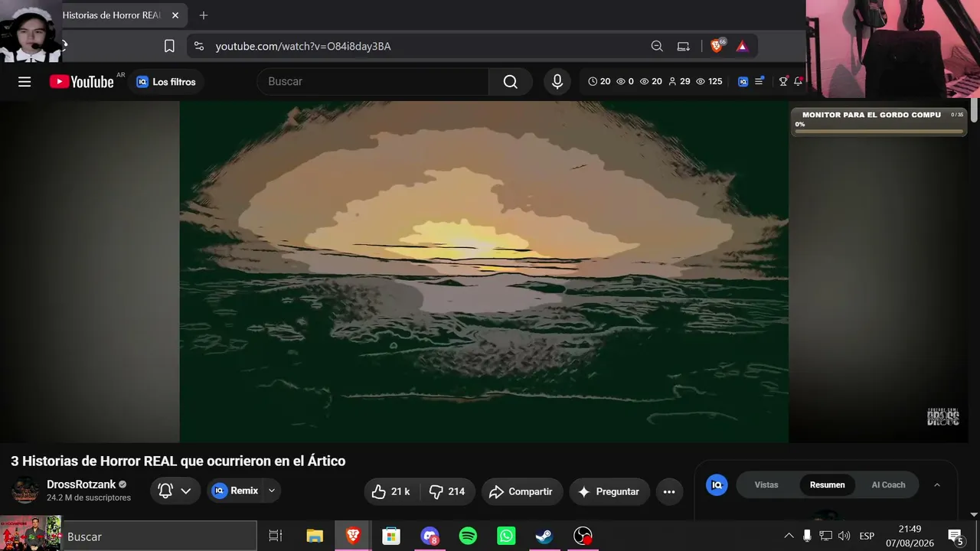Click the vidIQ eye stat showing 125
The height and width of the screenshot is (551, 980).
pyautogui.click(x=709, y=81)
